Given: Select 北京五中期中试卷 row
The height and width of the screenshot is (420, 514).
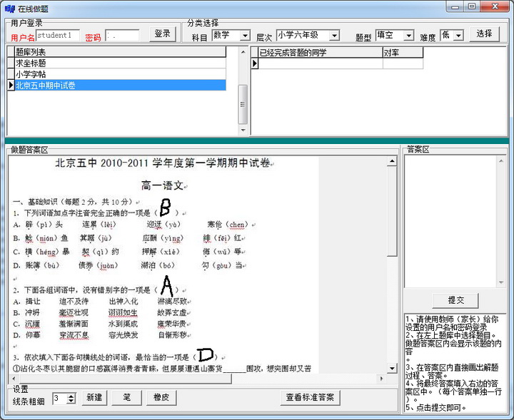Looking at the screenshot, I should pyautogui.click(x=121, y=86).
